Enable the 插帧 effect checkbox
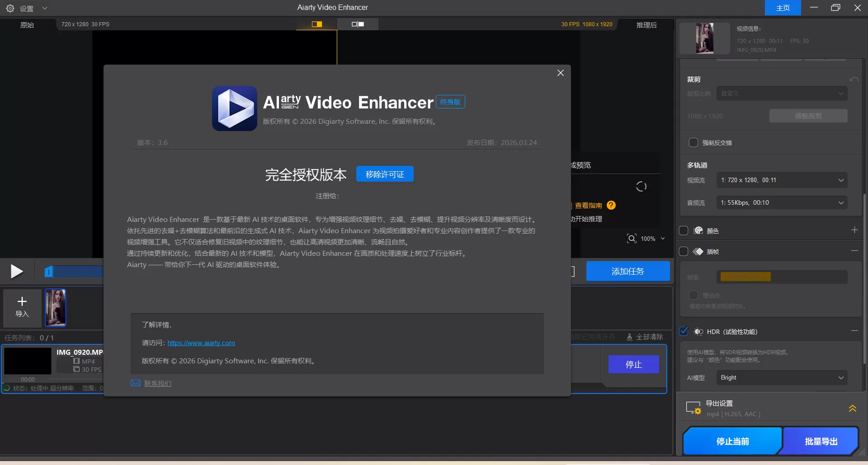This screenshot has height=465, width=868. click(x=683, y=251)
